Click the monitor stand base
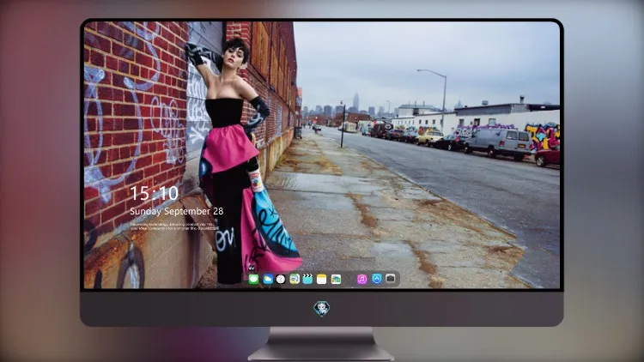This screenshot has height=362, width=644. coord(321,344)
